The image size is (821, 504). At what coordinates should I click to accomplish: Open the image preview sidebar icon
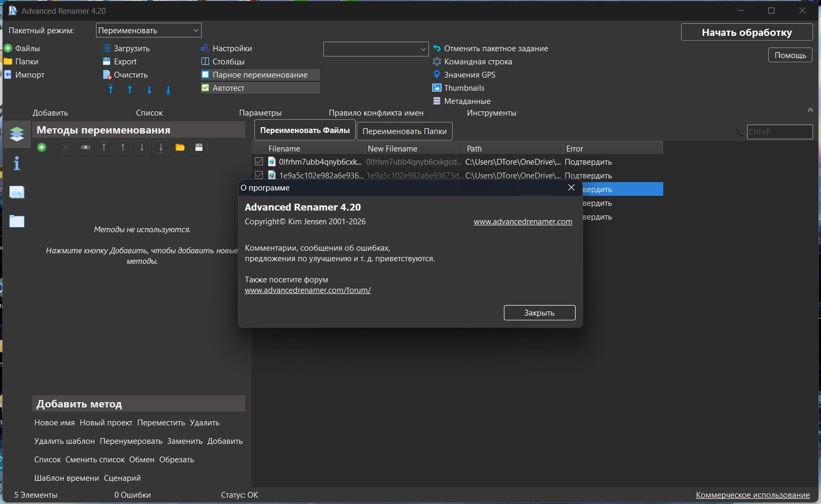pos(17,192)
